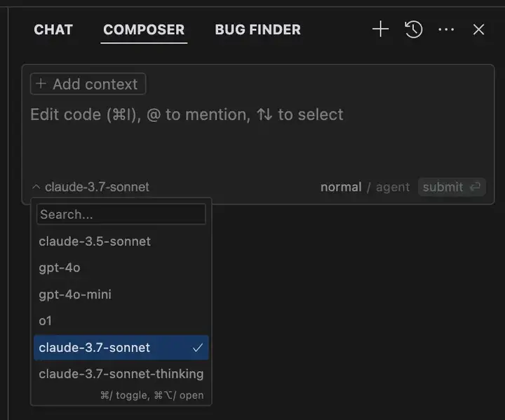
Task: Open the three-dots more options menu
Action: pos(446,29)
